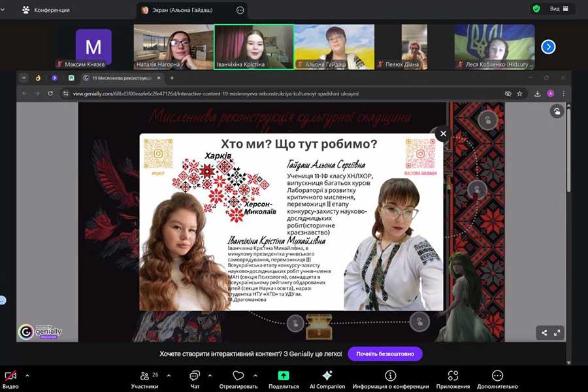The width and height of the screenshot is (588, 392).
Task: Select Леся Кобченко video thumbnail
Action: point(495,47)
